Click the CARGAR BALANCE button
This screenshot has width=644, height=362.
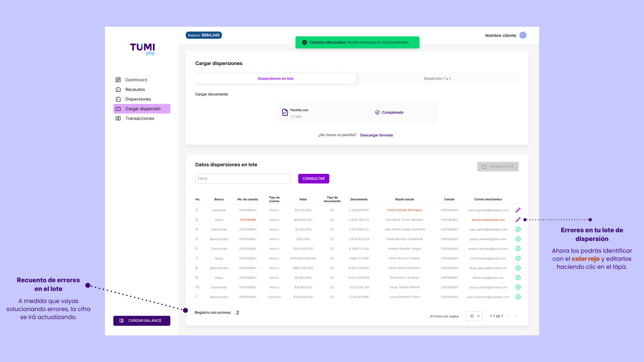pos(142,321)
